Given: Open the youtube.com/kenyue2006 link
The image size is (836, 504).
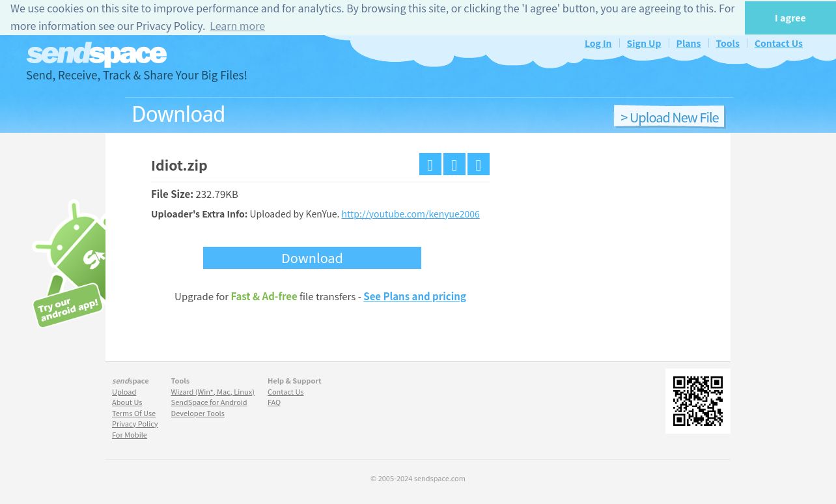Looking at the screenshot, I should click(410, 214).
